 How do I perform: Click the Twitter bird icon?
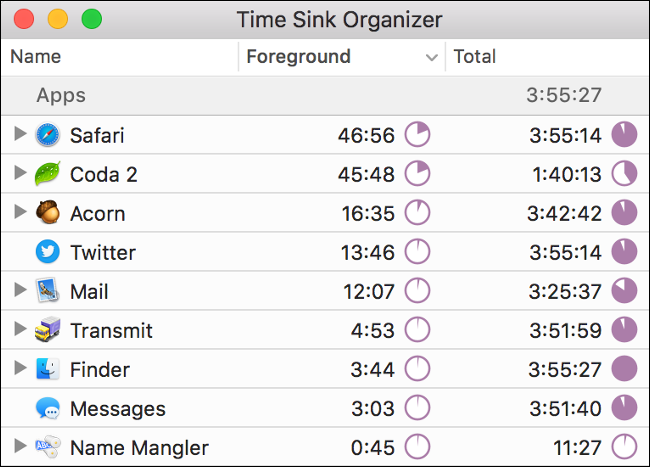[x=48, y=252]
